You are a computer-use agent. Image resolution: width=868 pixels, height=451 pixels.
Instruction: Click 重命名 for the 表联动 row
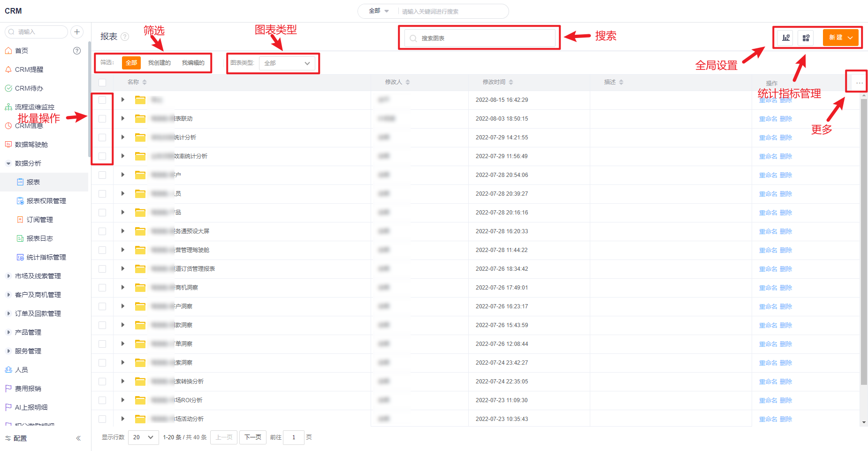tap(768, 119)
